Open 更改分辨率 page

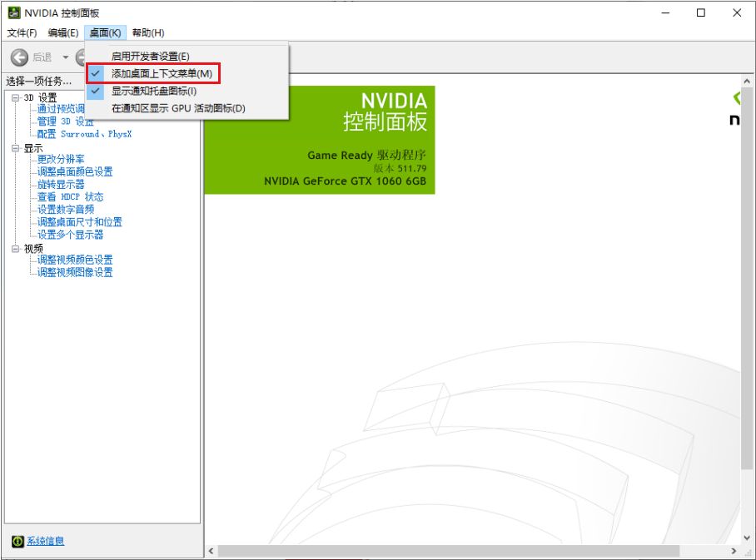(61, 159)
